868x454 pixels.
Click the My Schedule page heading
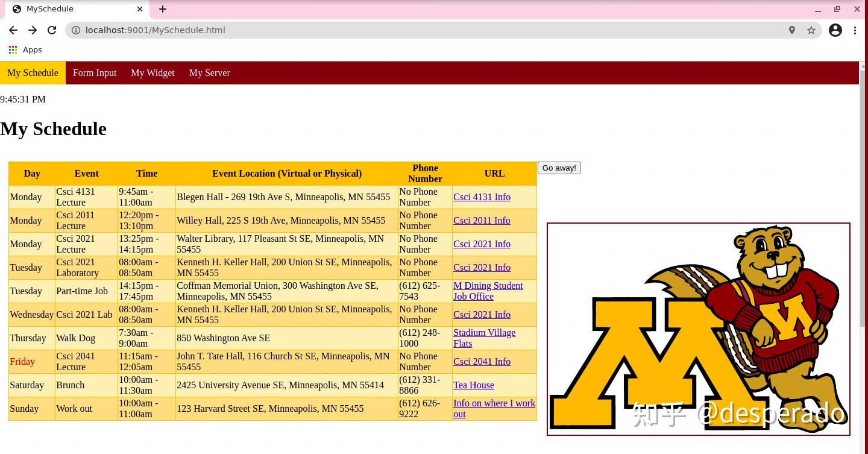(53, 129)
